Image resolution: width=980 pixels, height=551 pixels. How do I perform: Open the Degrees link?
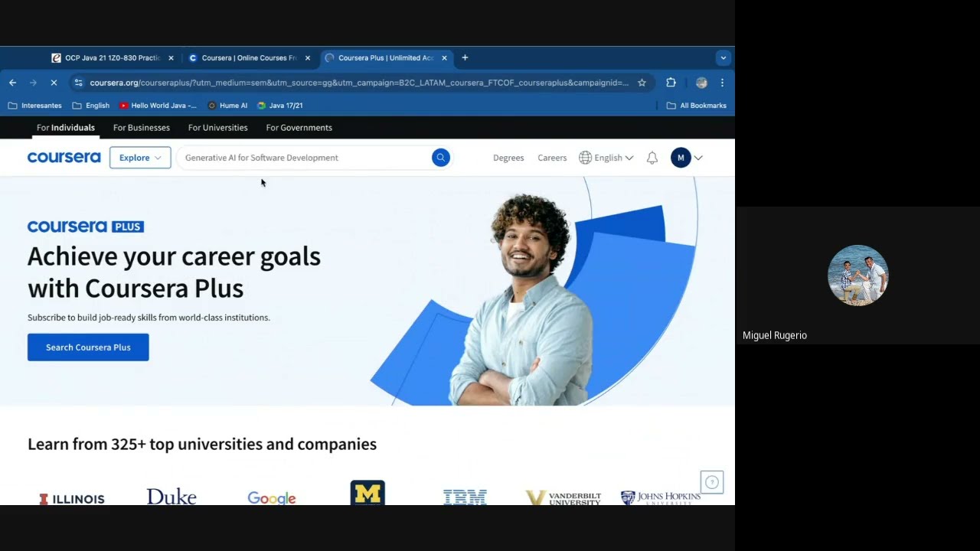point(508,158)
